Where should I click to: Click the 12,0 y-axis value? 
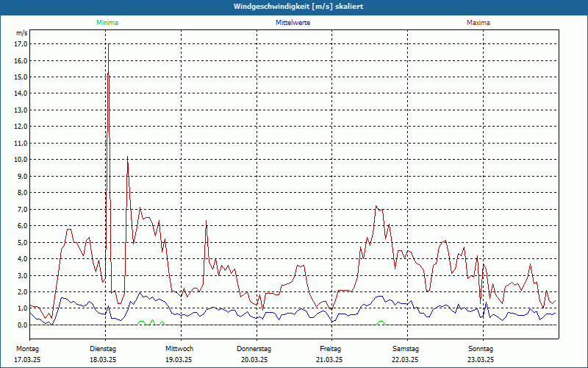[21, 127]
